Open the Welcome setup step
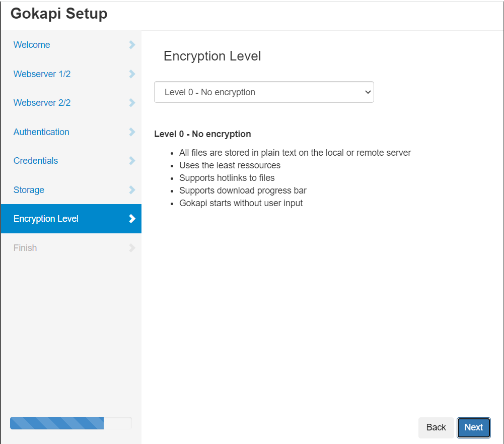The image size is (504, 444). pyautogui.click(x=71, y=45)
